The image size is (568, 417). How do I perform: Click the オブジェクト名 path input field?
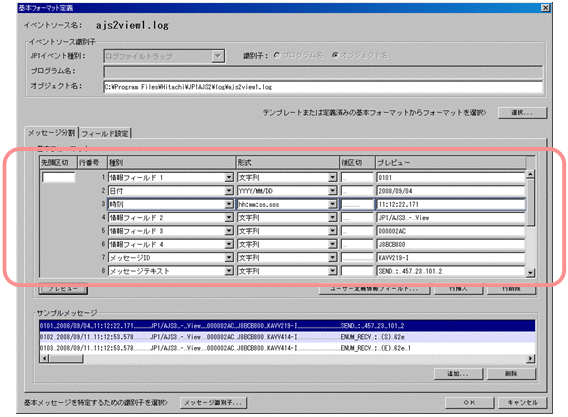323,87
